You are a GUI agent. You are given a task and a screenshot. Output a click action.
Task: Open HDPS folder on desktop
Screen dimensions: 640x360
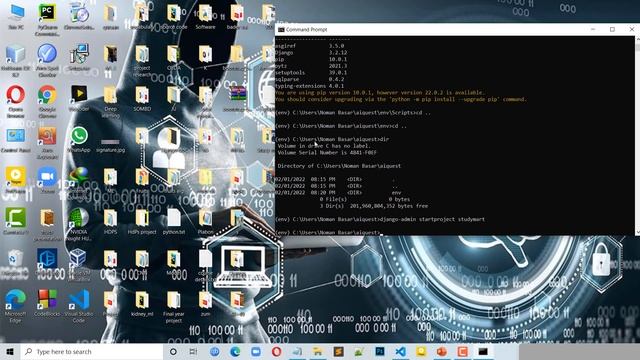[x=110, y=222]
